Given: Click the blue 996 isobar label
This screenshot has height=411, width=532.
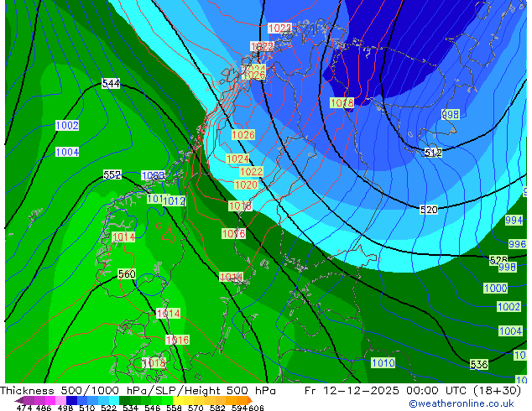Looking at the screenshot, I should coord(517,244).
